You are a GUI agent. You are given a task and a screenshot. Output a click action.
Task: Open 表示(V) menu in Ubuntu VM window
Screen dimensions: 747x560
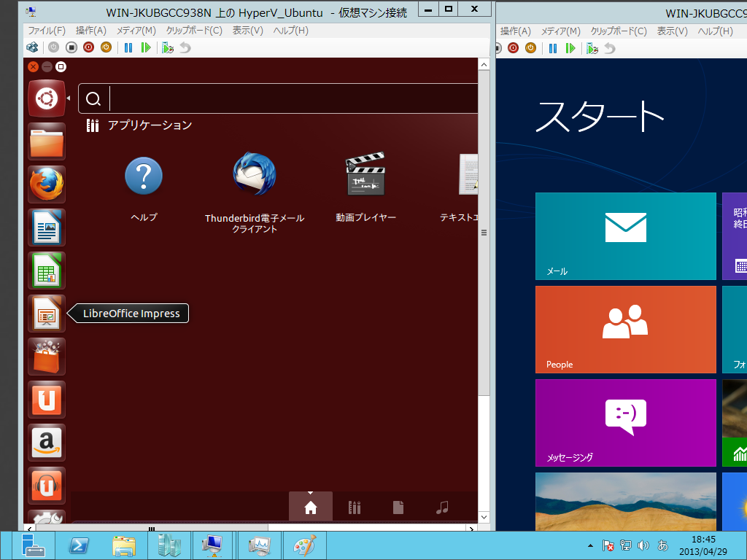coord(248,31)
